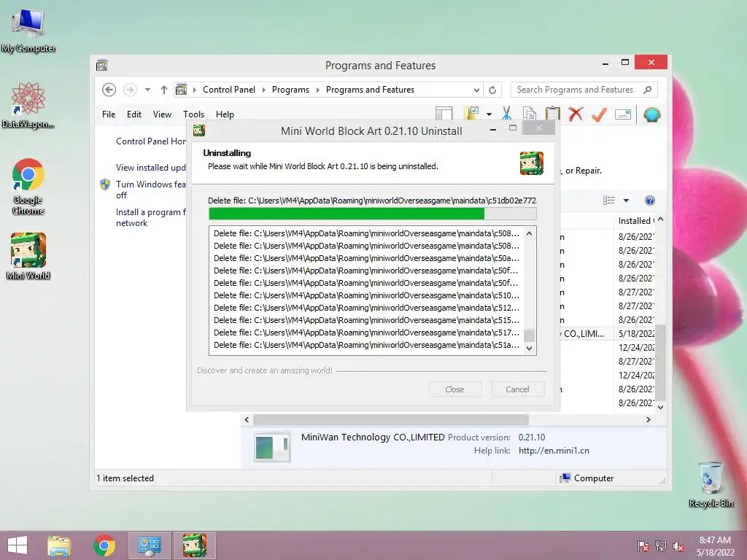This screenshot has height=560, width=747.
Task: Open View installed updates link
Action: [x=151, y=168]
